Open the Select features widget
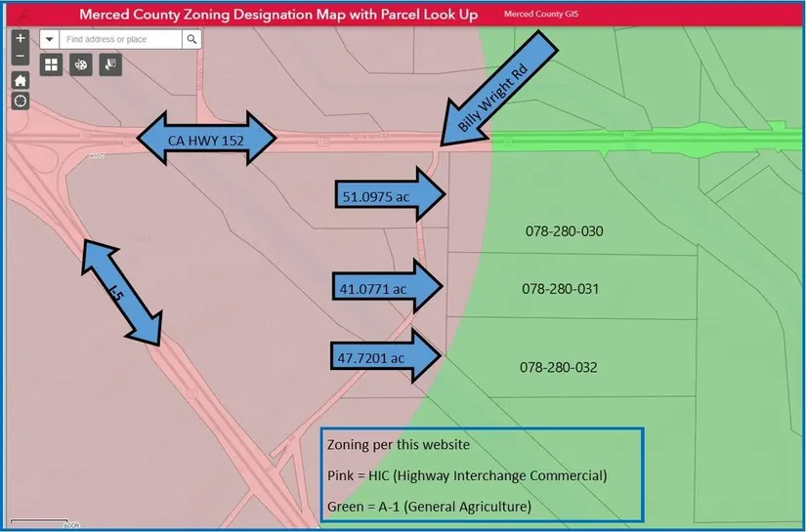The height and width of the screenshot is (532, 806). click(110, 64)
